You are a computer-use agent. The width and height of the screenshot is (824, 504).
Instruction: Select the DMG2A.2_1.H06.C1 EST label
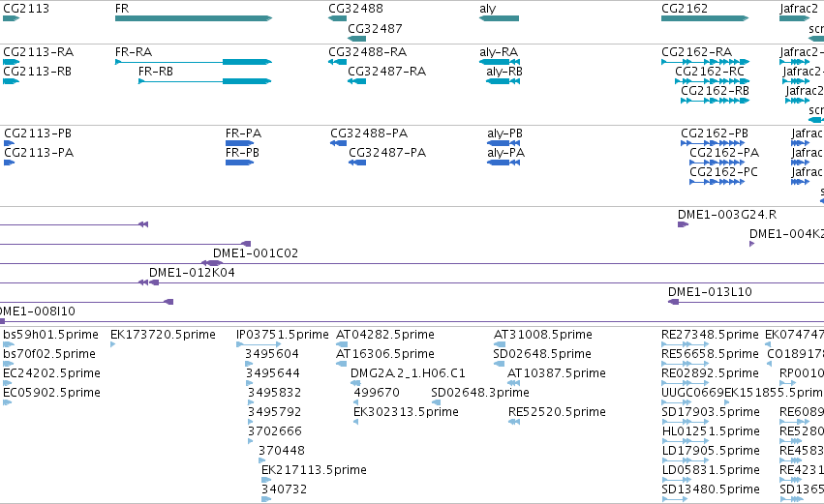coord(408,373)
